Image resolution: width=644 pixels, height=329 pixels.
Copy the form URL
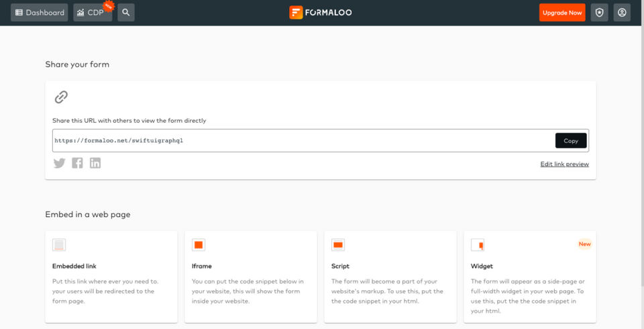tap(571, 141)
